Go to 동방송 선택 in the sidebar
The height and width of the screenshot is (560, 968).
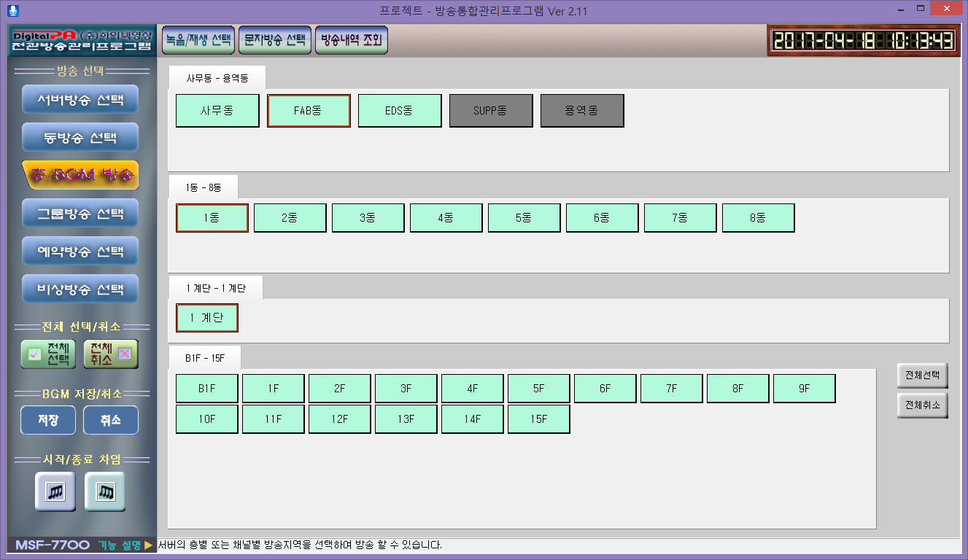coord(80,137)
